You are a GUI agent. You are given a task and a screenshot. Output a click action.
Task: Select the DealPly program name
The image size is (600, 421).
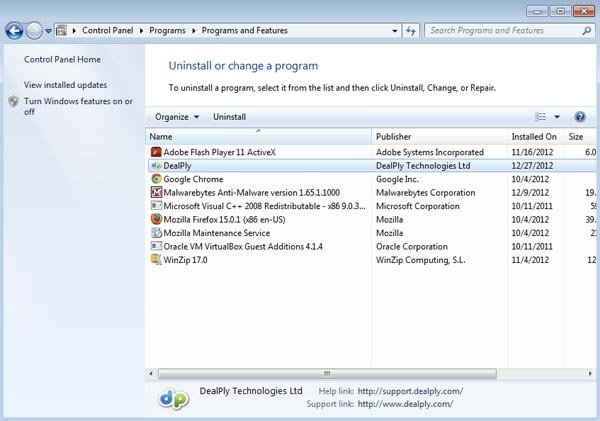click(177, 166)
